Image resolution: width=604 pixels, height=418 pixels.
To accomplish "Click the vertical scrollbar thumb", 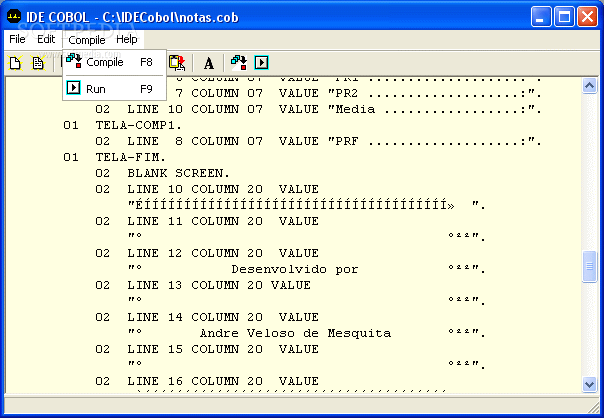I will [x=590, y=267].
